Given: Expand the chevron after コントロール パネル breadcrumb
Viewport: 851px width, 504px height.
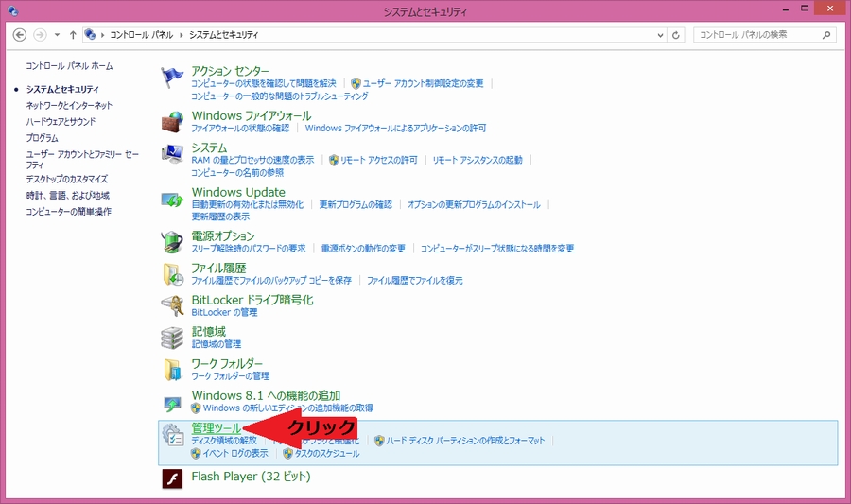Looking at the screenshot, I should (182, 35).
